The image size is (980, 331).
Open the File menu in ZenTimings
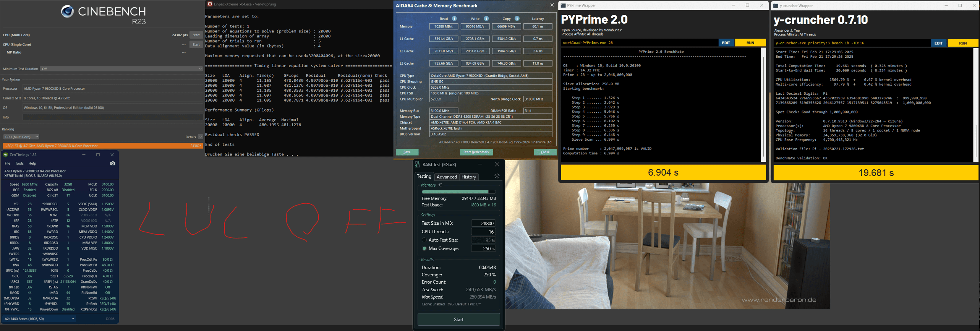pos(7,163)
